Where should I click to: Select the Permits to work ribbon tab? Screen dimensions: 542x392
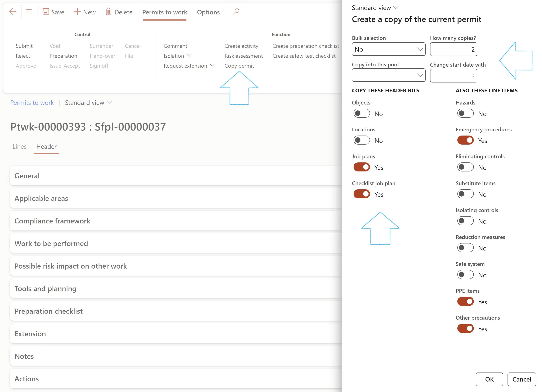pos(165,12)
